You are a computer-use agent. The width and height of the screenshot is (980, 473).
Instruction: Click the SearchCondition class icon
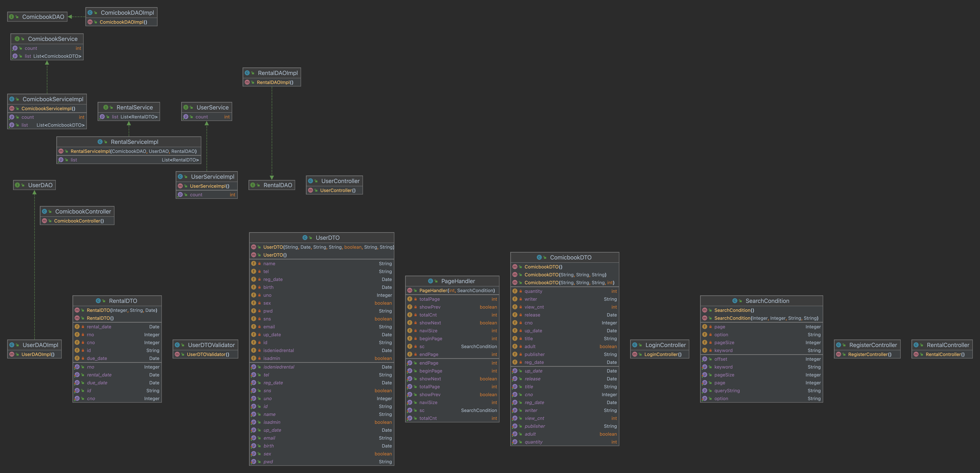click(735, 301)
